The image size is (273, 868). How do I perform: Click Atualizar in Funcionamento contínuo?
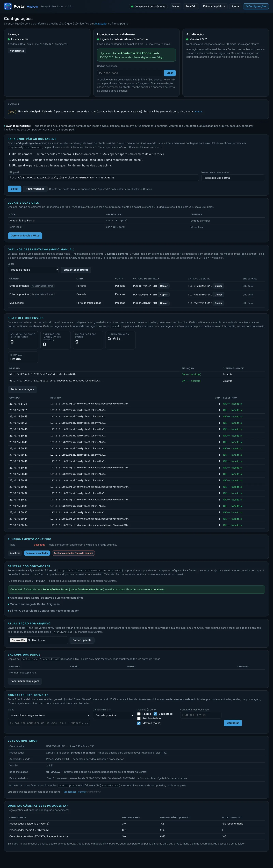click(x=15, y=553)
